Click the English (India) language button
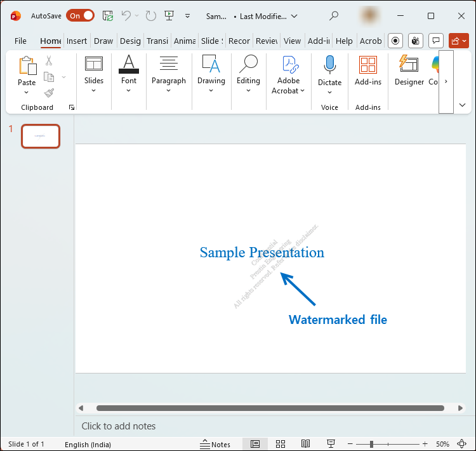476x451 pixels. [x=88, y=444]
